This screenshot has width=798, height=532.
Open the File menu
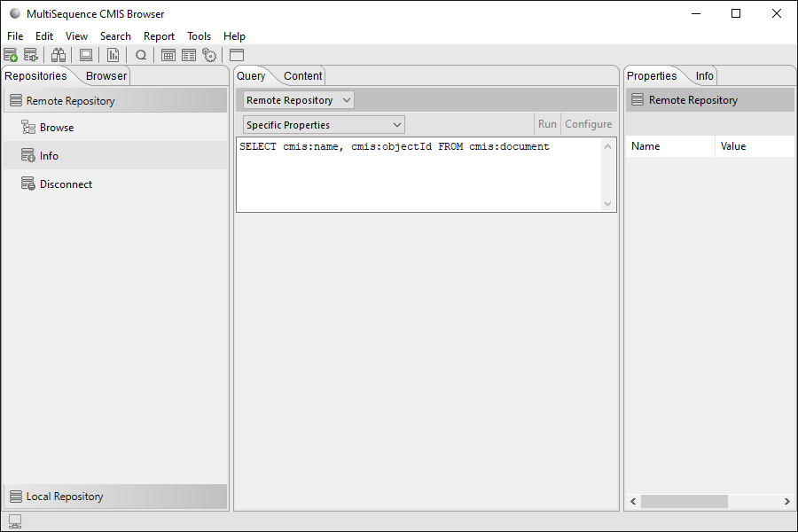click(x=15, y=36)
